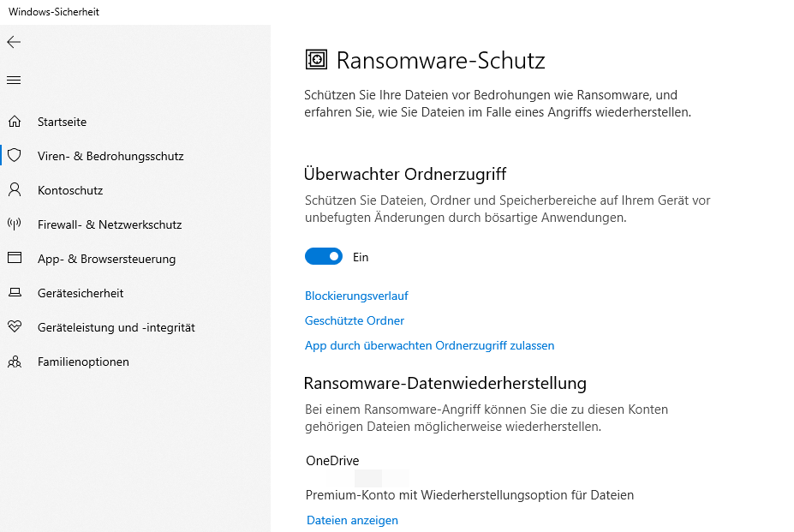The height and width of the screenshot is (532, 794).
Task: Open Gerätesicherheit from the sidebar
Action: click(81, 293)
